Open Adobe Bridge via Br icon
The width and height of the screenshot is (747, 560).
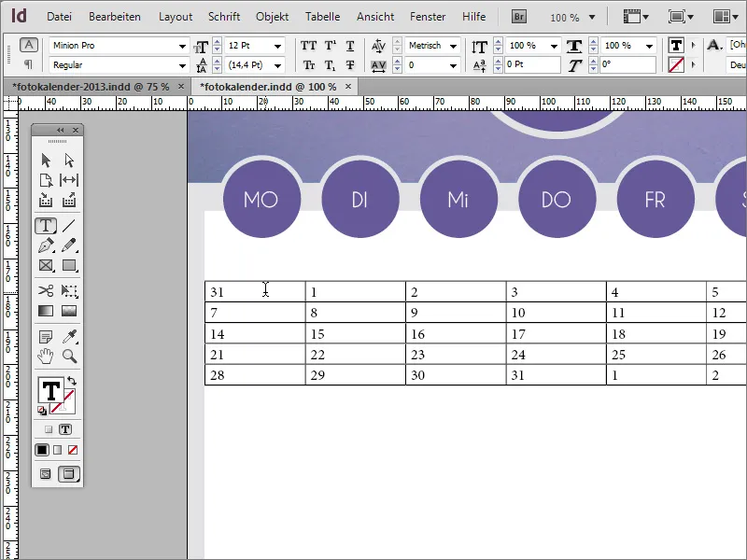click(519, 17)
